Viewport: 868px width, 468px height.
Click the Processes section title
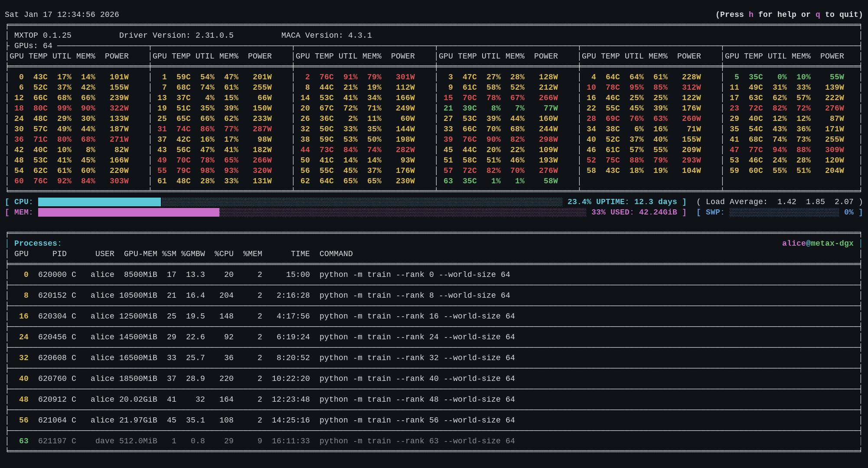pos(38,244)
